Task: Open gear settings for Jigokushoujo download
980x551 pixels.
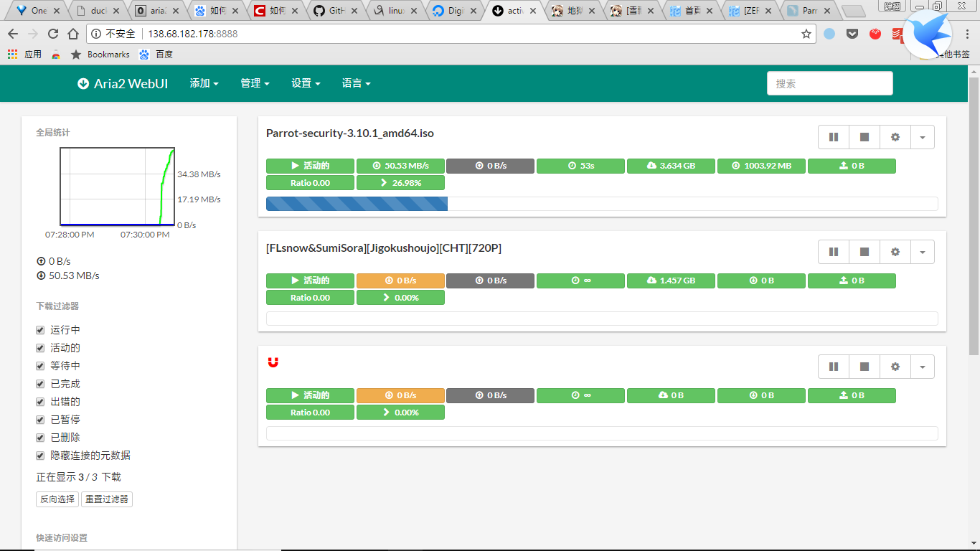Action: coord(895,252)
